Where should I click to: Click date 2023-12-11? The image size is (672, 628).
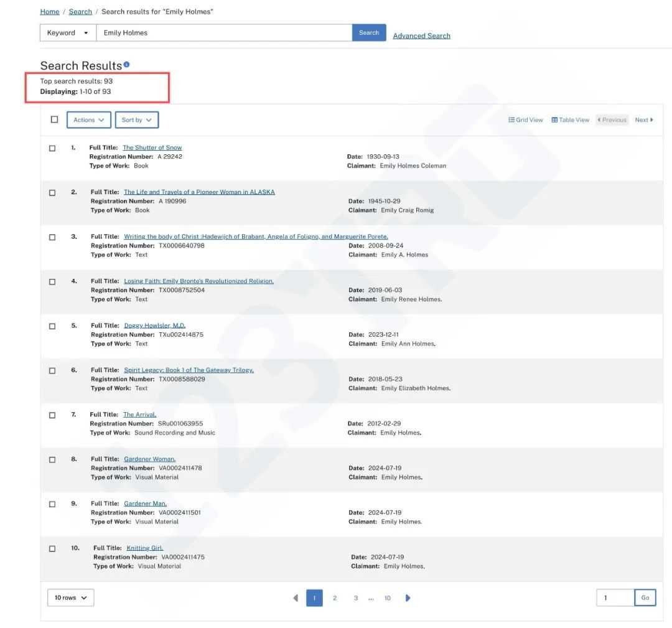coord(383,335)
